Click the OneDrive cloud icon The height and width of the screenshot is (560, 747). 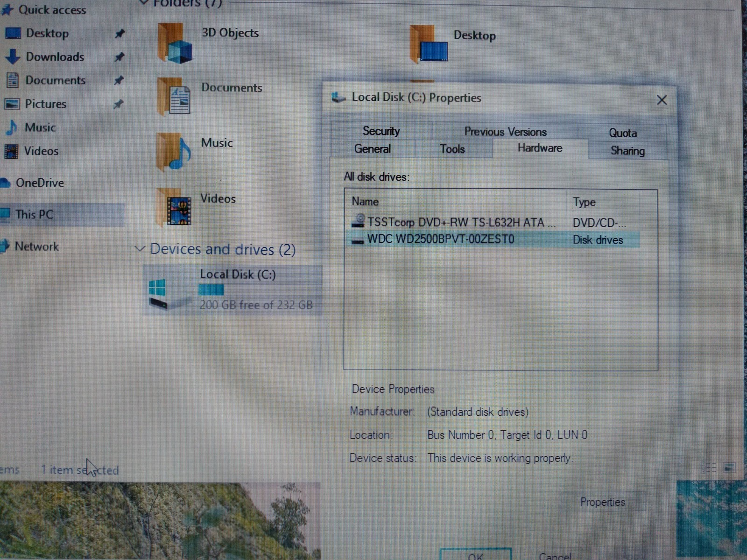point(6,183)
